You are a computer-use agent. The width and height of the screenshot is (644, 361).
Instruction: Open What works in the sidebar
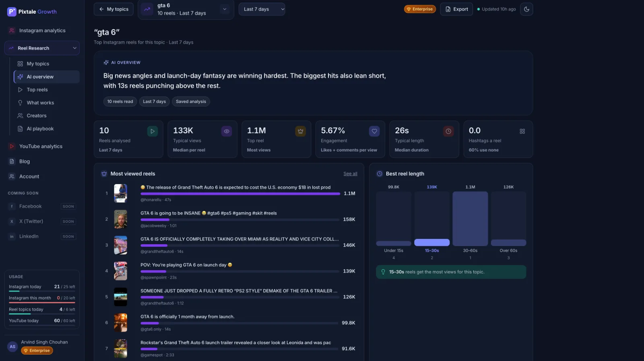[x=47, y=103]
